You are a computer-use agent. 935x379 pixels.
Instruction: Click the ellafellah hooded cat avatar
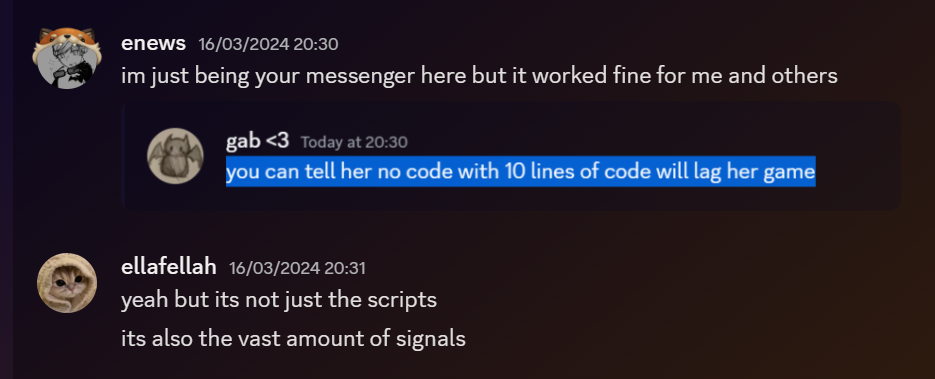click(x=67, y=283)
